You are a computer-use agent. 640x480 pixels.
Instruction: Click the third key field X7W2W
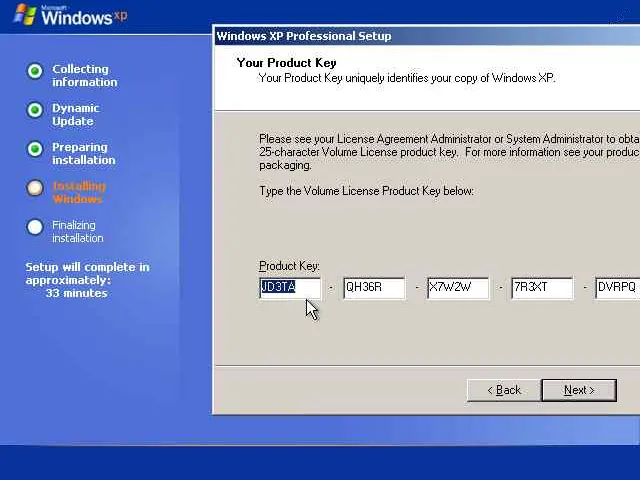point(458,288)
